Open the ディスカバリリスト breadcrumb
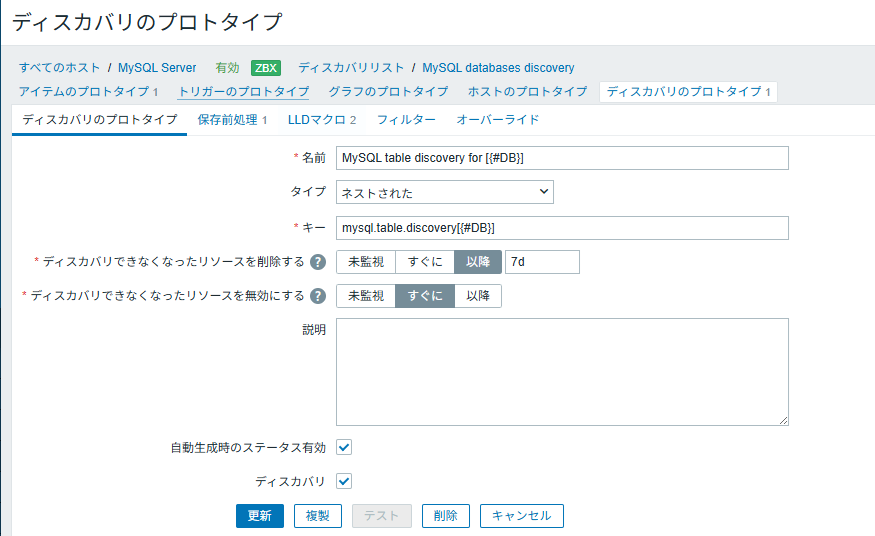This screenshot has width=875, height=536. [x=351, y=68]
